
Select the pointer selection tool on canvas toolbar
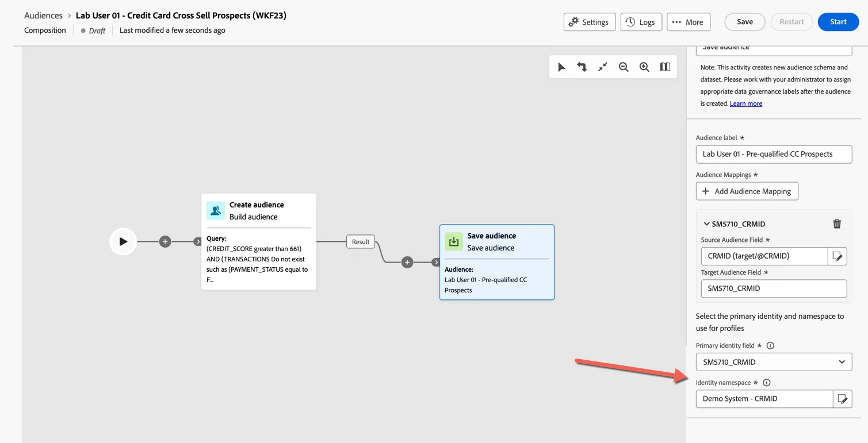[561, 67]
